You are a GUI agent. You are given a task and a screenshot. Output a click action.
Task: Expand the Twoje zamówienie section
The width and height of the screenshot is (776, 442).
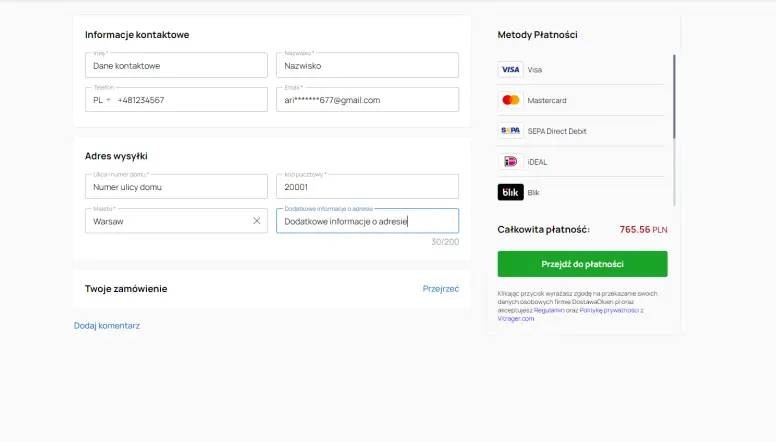click(126, 289)
